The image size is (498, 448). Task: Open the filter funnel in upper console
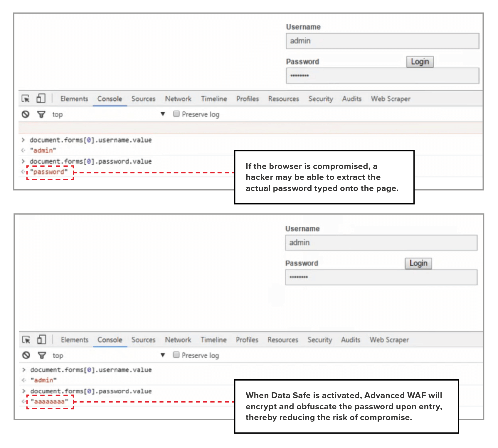tap(41, 114)
